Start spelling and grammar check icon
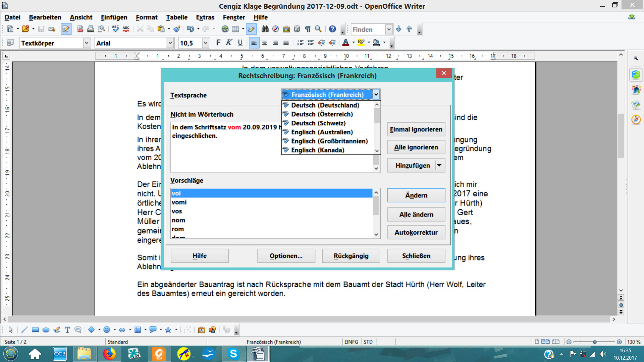 [x=115, y=29]
